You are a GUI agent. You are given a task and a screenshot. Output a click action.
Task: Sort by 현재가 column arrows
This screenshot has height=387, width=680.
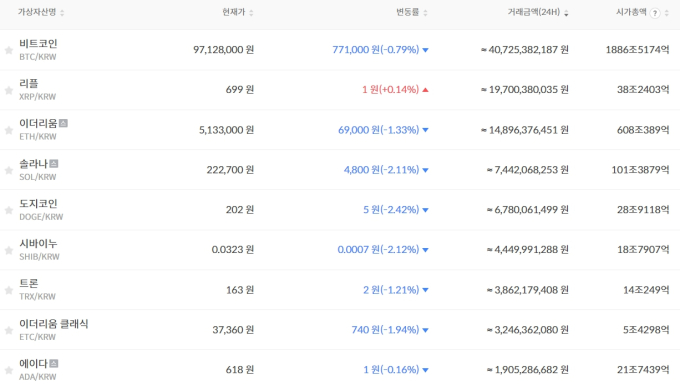(x=251, y=13)
